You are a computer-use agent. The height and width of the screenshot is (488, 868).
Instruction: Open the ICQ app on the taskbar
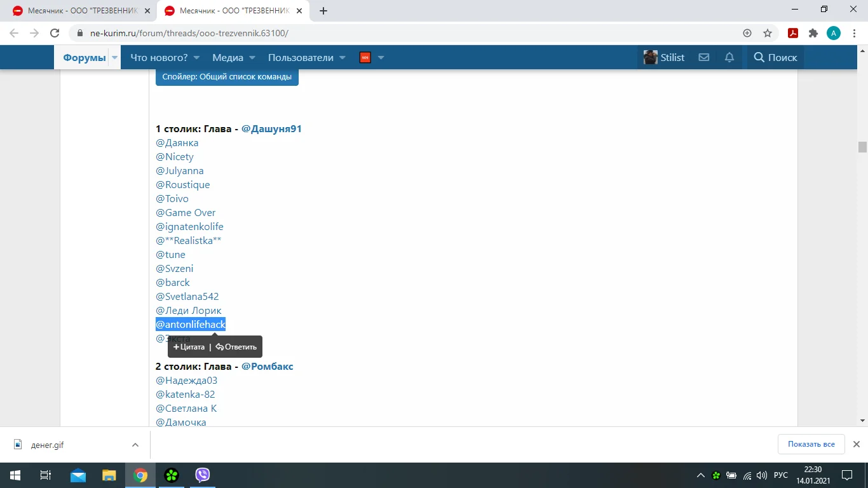(172, 475)
